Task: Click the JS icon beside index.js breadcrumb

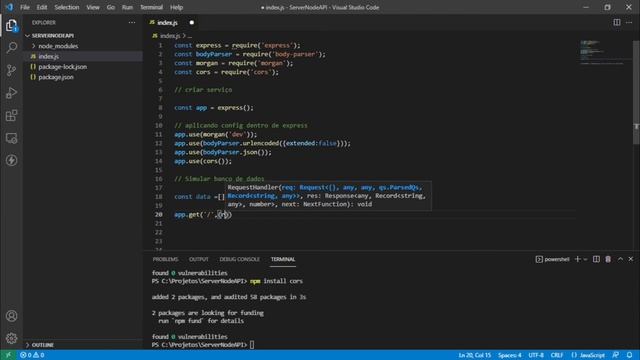Action: point(155,36)
